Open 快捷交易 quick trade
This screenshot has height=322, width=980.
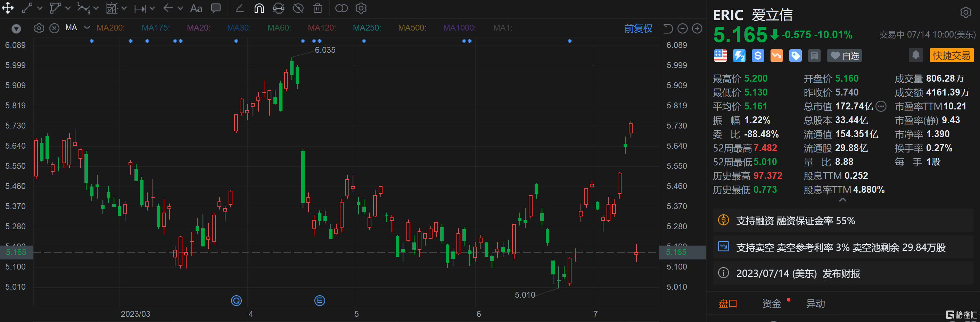pyautogui.click(x=951, y=55)
